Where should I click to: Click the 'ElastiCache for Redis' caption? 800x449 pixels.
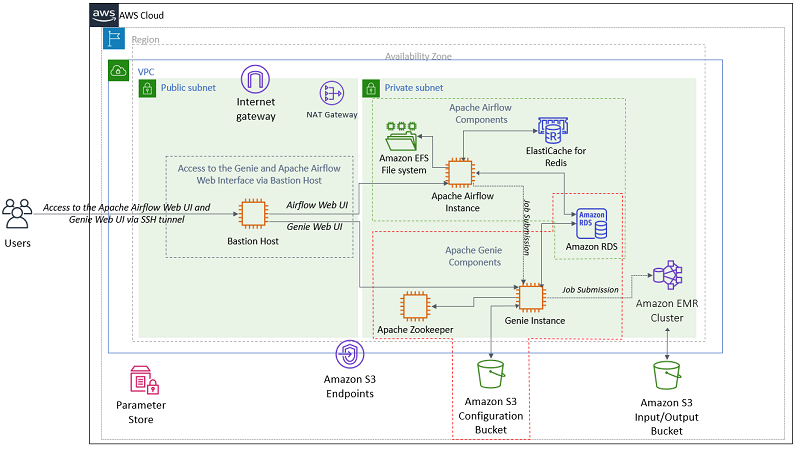click(x=556, y=157)
